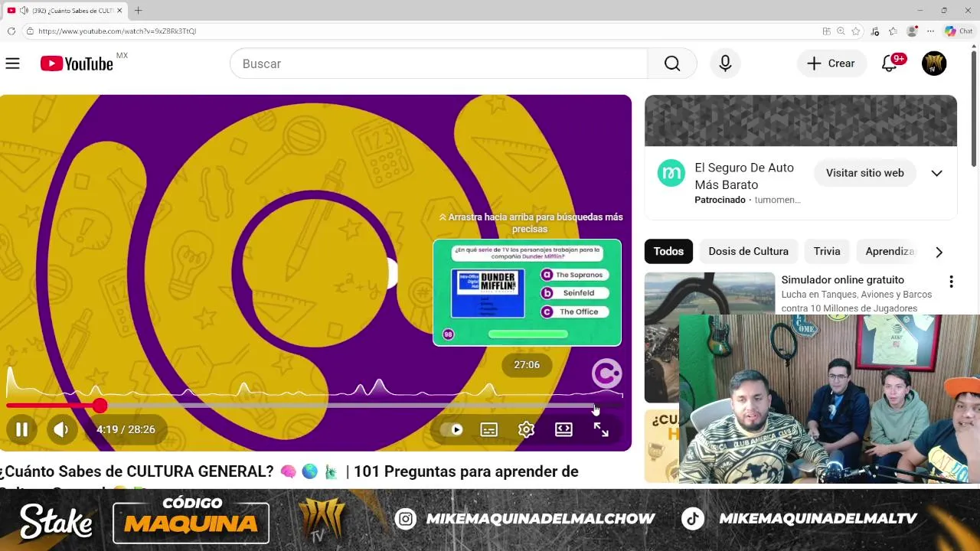The width and height of the screenshot is (980, 551).
Task: Close the YouTube browser tab
Action: tap(119, 11)
